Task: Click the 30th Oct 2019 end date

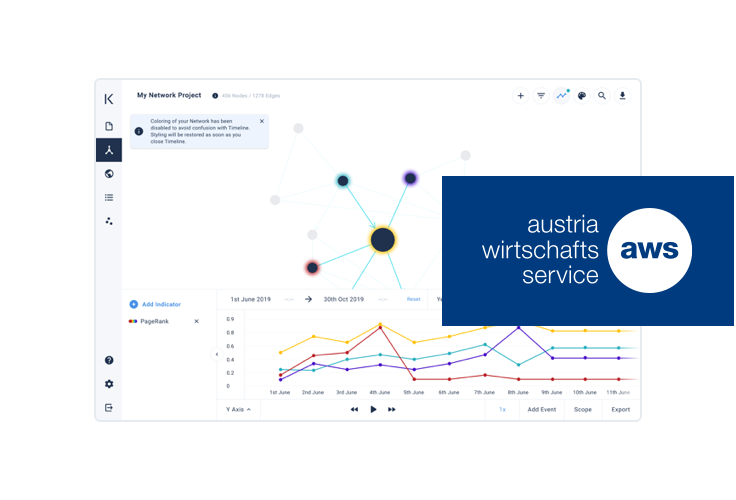Action: pos(344,299)
